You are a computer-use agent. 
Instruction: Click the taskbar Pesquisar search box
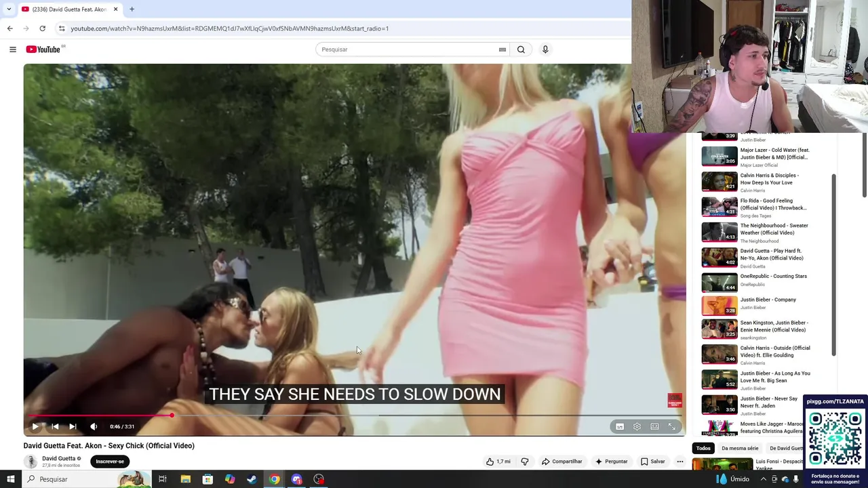86,479
